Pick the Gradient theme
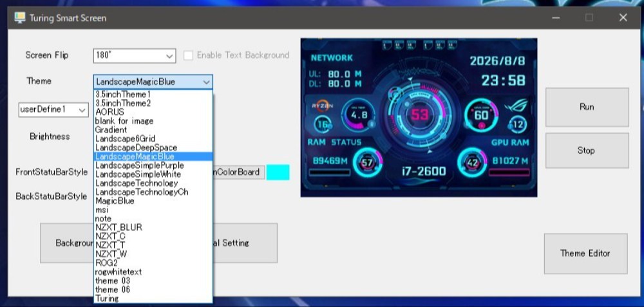The image size is (644, 307). pos(153,130)
